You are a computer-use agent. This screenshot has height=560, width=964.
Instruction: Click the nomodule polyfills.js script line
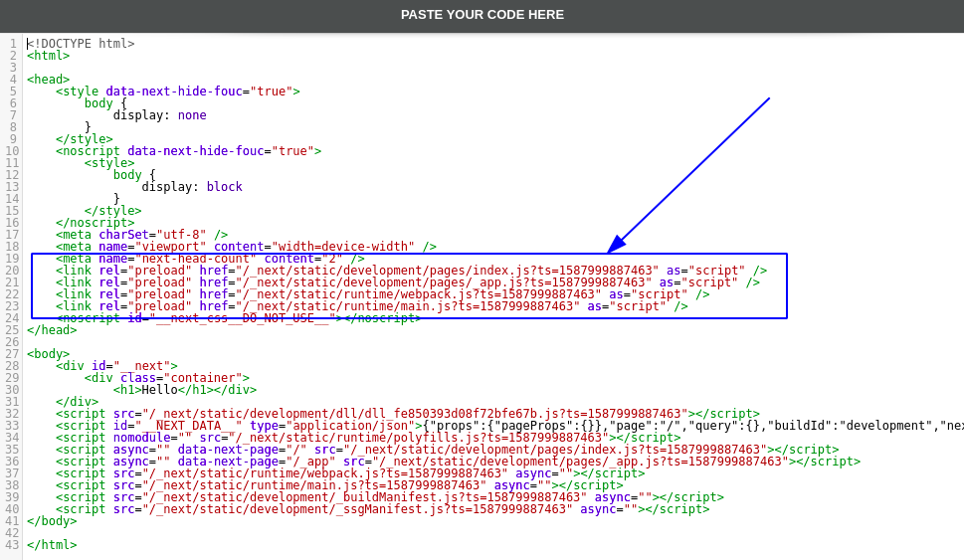[x=368, y=438]
